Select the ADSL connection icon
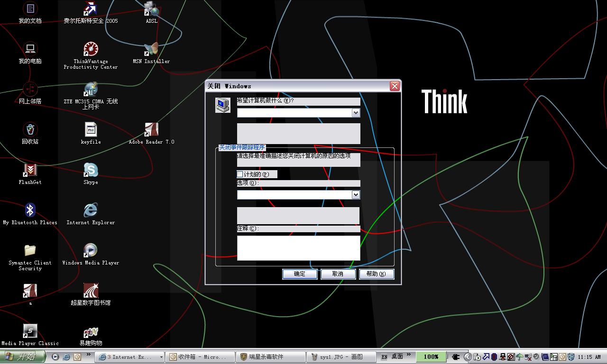 coord(151,13)
